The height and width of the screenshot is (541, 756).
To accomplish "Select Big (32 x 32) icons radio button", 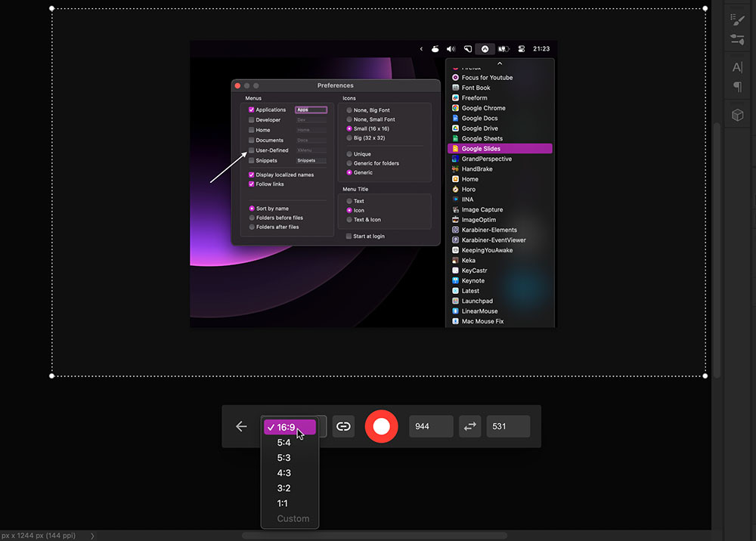I will coord(349,138).
